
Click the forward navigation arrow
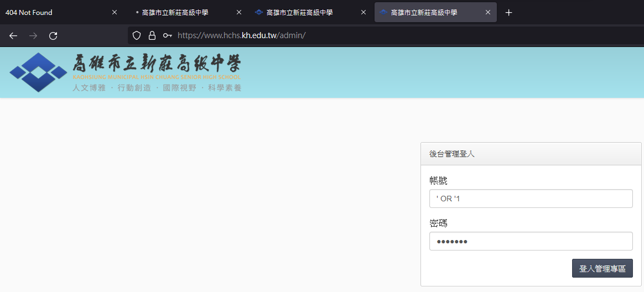click(x=33, y=36)
